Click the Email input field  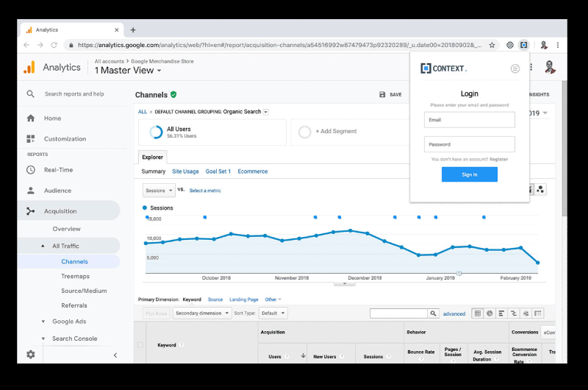pyautogui.click(x=470, y=120)
